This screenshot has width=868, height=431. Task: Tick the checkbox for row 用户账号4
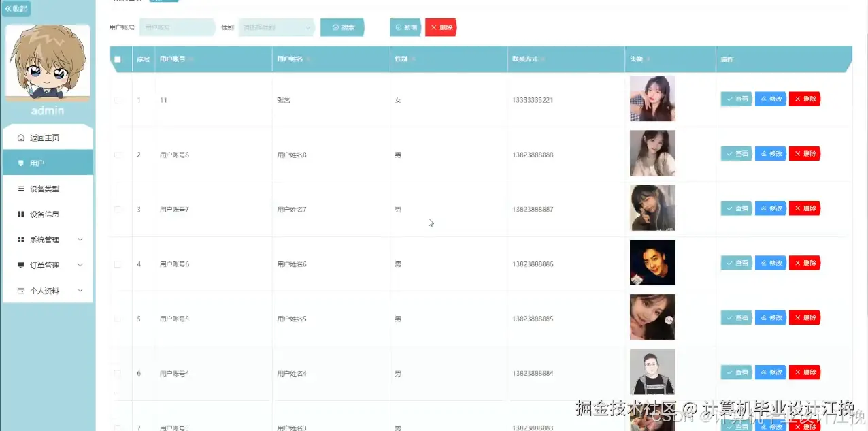coord(118,373)
